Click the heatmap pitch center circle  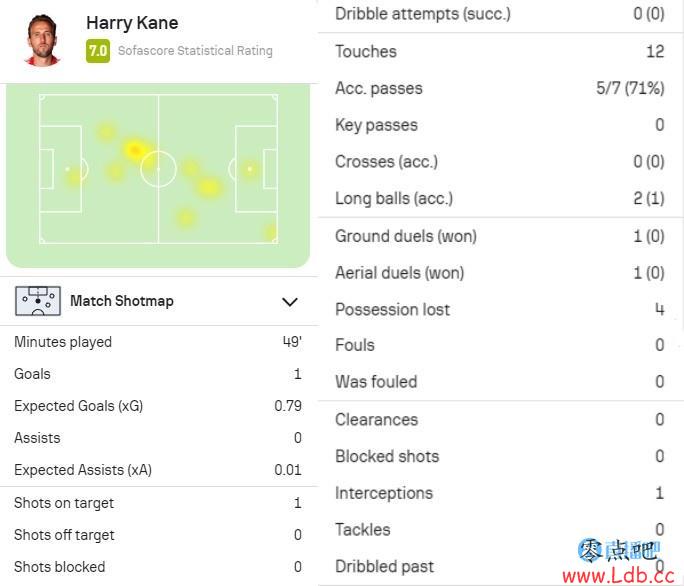pos(158,169)
